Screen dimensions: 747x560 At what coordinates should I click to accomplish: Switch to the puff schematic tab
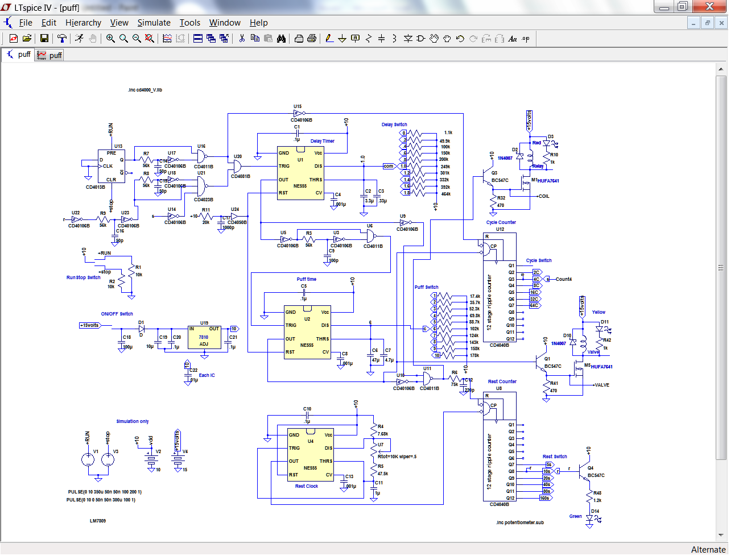click(x=18, y=55)
